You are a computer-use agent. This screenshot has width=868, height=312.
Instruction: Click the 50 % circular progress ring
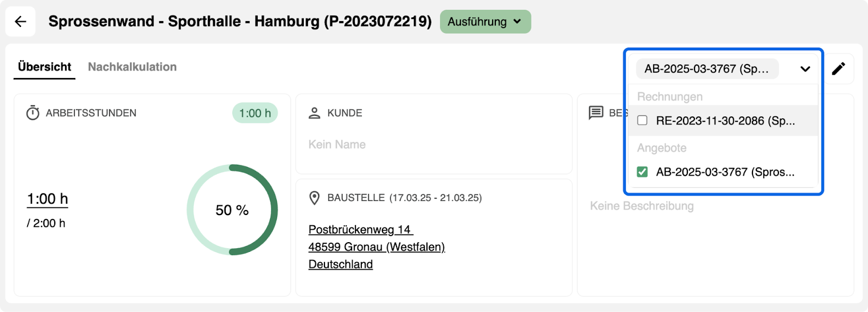(x=232, y=210)
